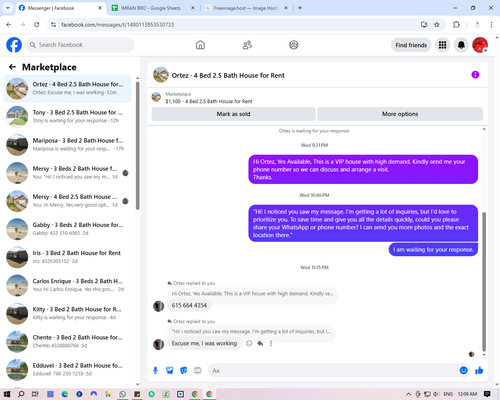The image size is (500, 400).
Task: Click the Mark as sold button
Action: [x=233, y=114]
